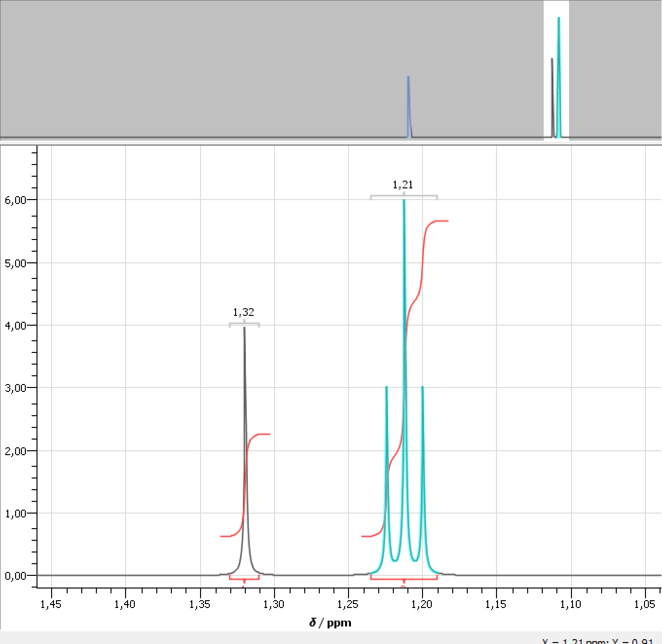Click the blue peak in the overview panel
The height and width of the screenshot is (644, 662).
click(408, 107)
